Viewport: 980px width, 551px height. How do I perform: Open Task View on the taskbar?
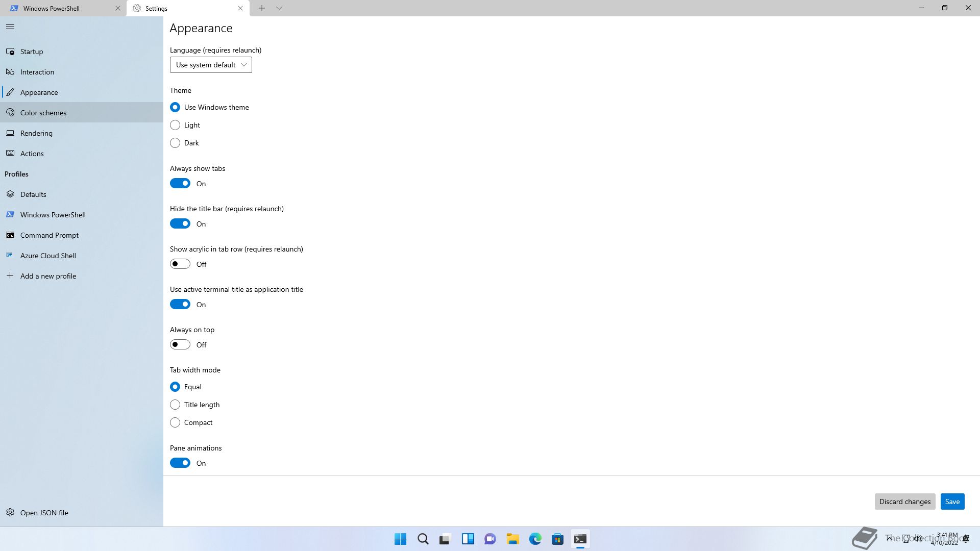[x=446, y=539]
